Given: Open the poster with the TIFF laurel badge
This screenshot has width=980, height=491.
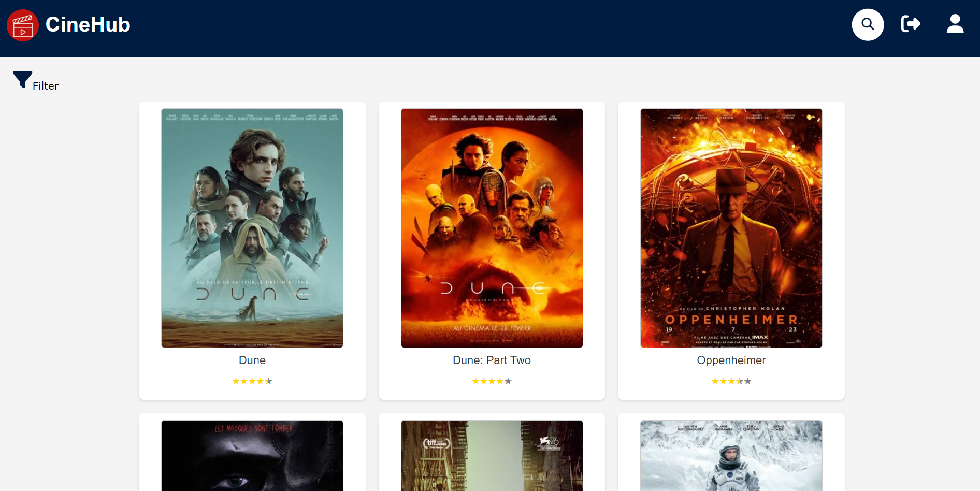Looking at the screenshot, I should point(492,456).
